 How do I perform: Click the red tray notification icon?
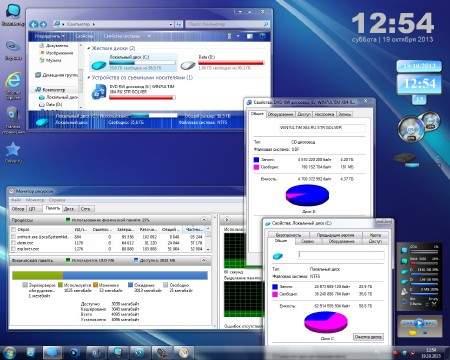(396, 352)
